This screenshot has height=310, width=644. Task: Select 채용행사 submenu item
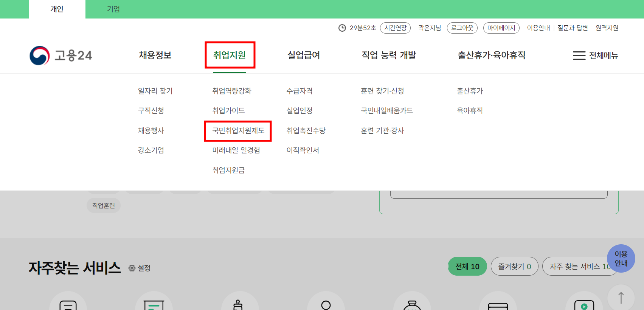click(151, 131)
